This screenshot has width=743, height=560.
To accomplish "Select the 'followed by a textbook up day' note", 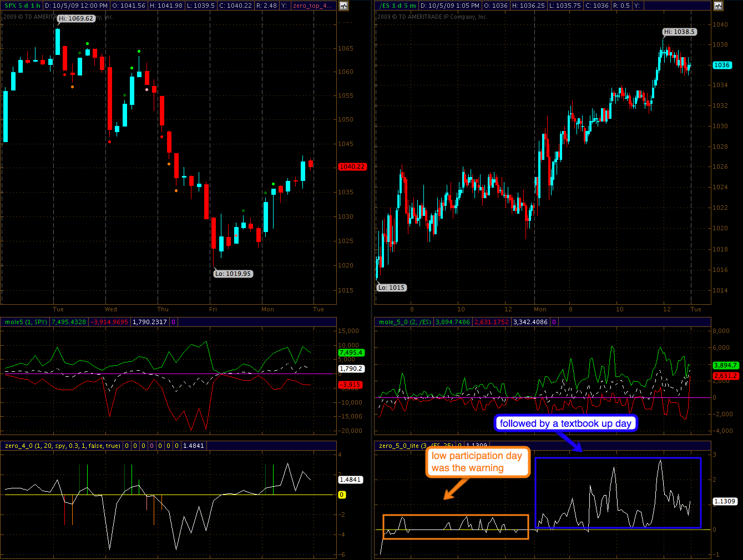I will point(565,423).
